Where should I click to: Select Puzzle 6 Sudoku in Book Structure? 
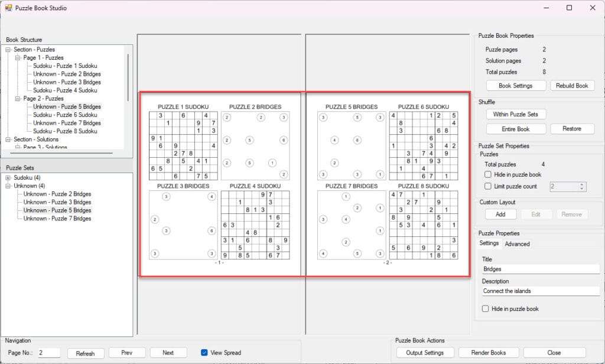click(65, 115)
